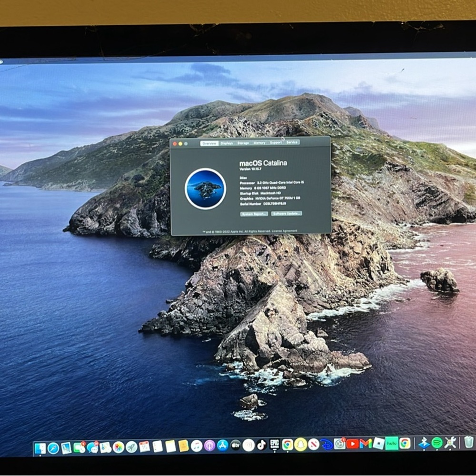Open Gmail from the Dock
This screenshot has width=476, height=476.
(x=366, y=444)
